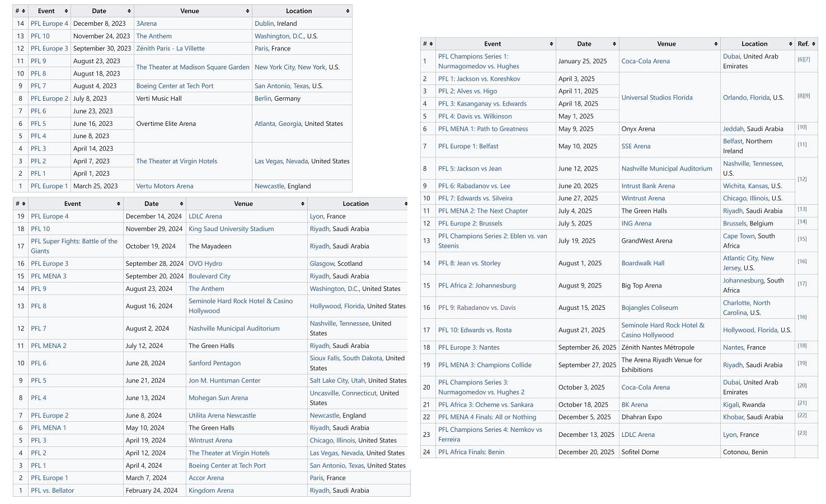Image resolution: width=826 pixels, height=504 pixels.
Task: Follow the Atlanta, Georgia link
Action: (278, 124)
